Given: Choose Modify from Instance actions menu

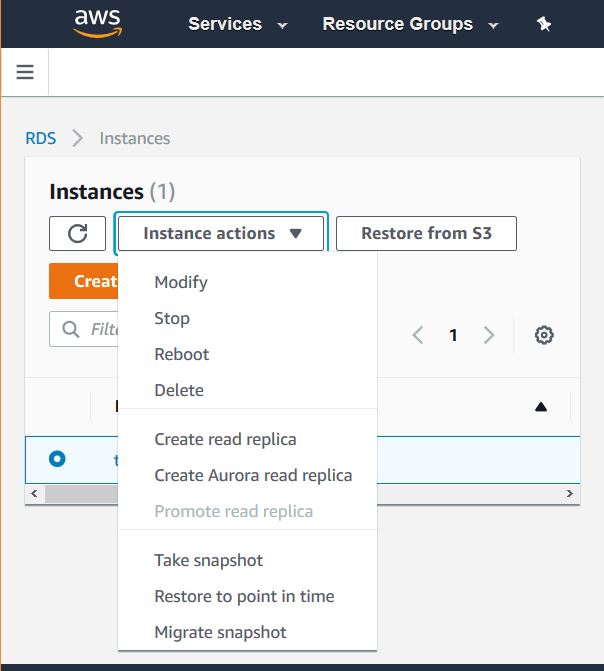Looking at the screenshot, I should [181, 282].
